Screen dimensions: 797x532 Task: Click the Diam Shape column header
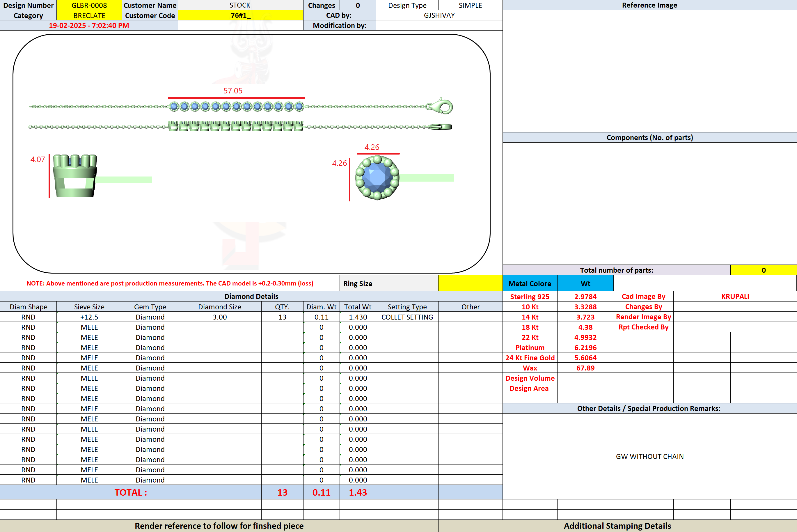click(x=29, y=307)
